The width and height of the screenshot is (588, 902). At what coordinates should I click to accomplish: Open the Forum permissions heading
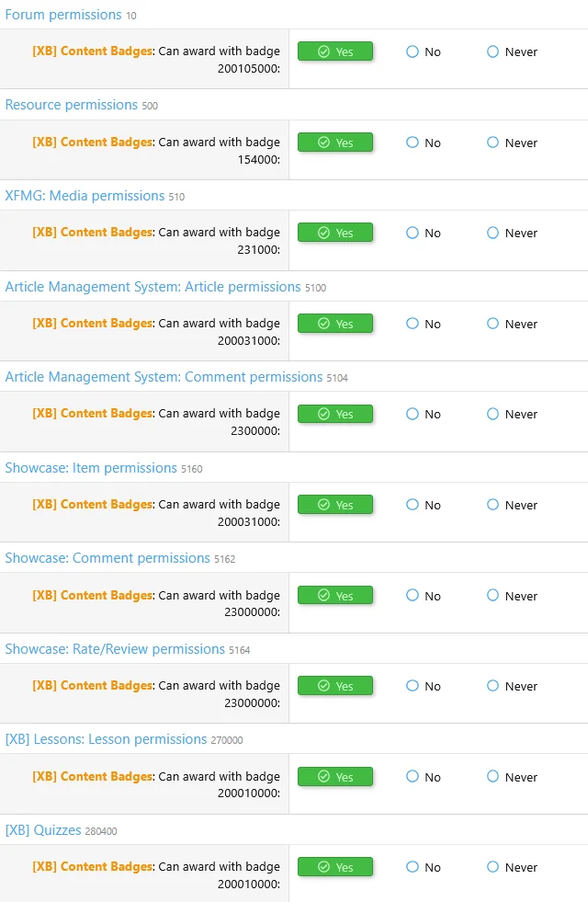tap(63, 15)
